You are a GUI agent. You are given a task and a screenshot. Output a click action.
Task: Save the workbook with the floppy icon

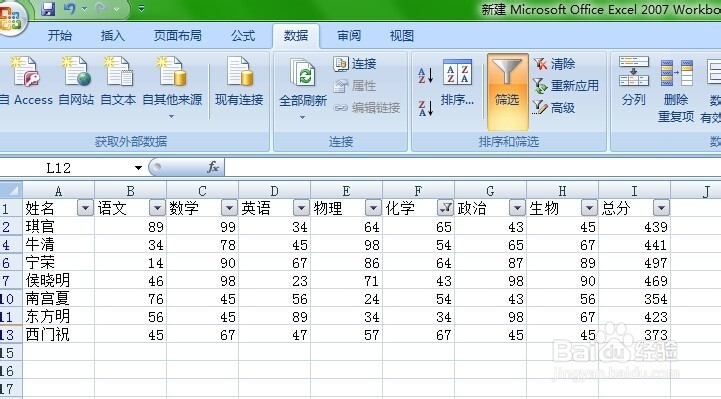[x=48, y=9]
